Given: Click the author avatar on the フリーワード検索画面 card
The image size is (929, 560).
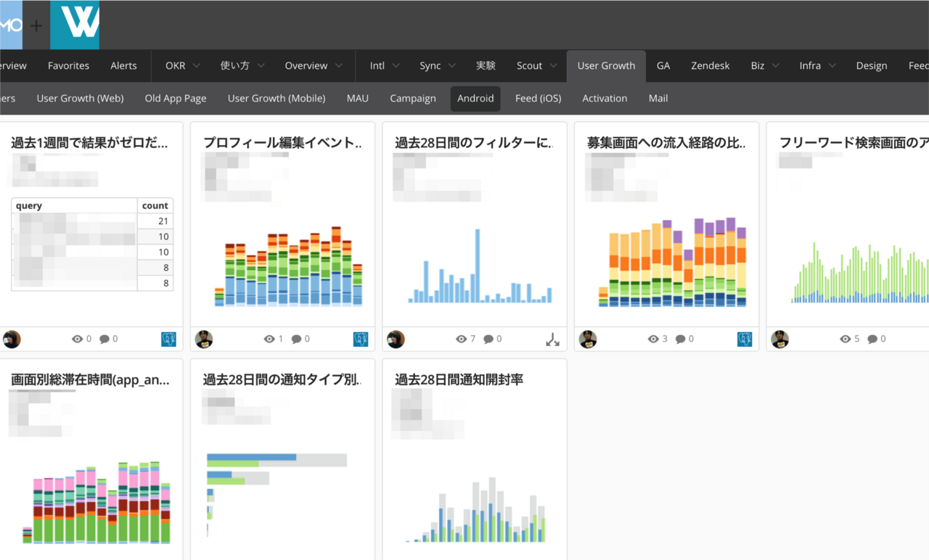Looking at the screenshot, I should click(779, 339).
